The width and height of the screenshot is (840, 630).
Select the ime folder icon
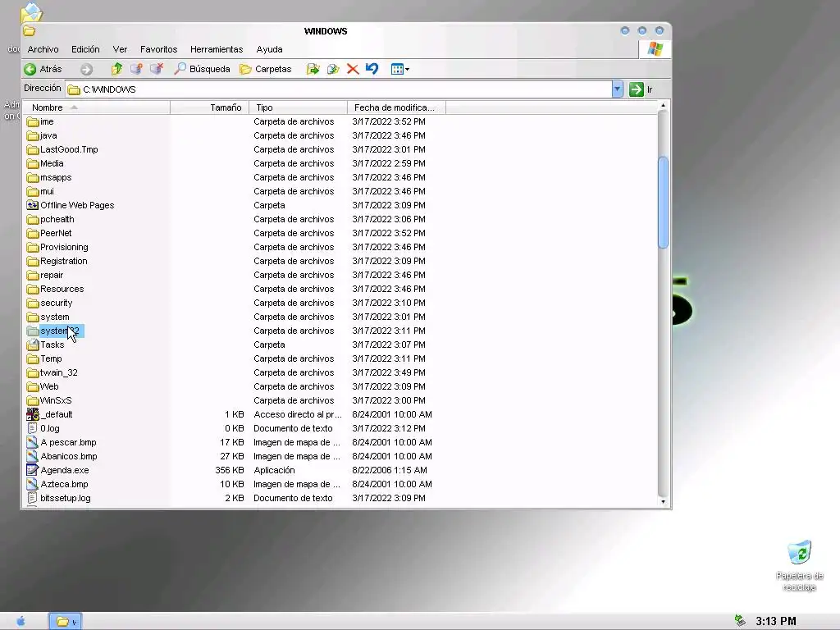[33, 121]
